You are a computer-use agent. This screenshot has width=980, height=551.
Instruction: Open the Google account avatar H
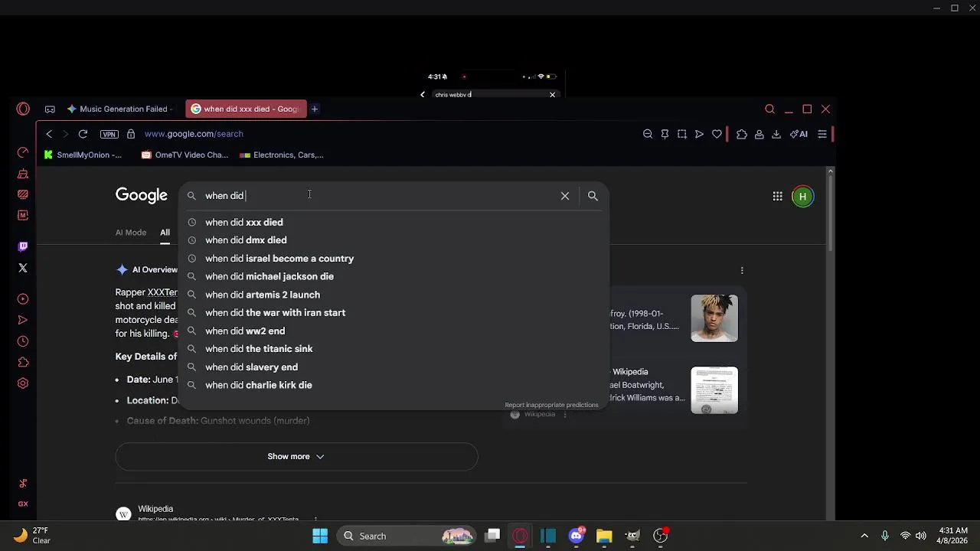[802, 197]
